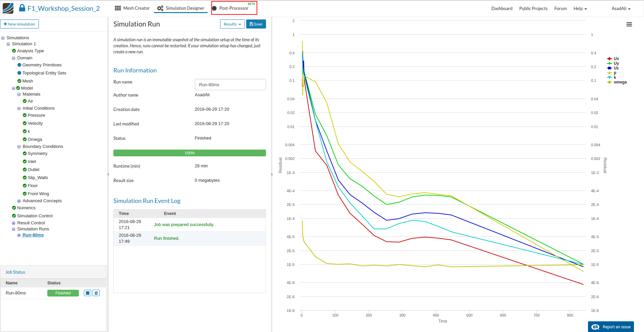Switch to the Post-Processor tab
This screenshot has height=332, width=644.
[x=234, y=8]
